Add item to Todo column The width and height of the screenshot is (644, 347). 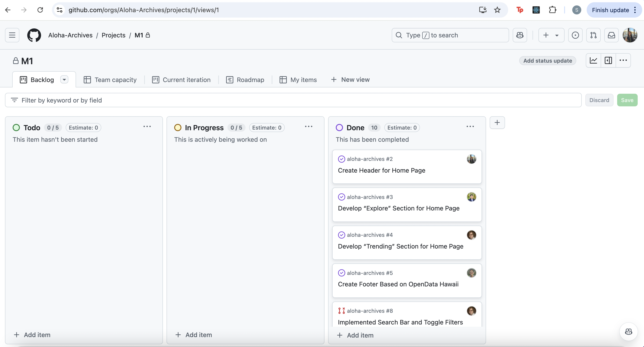[x=32, y=335]
